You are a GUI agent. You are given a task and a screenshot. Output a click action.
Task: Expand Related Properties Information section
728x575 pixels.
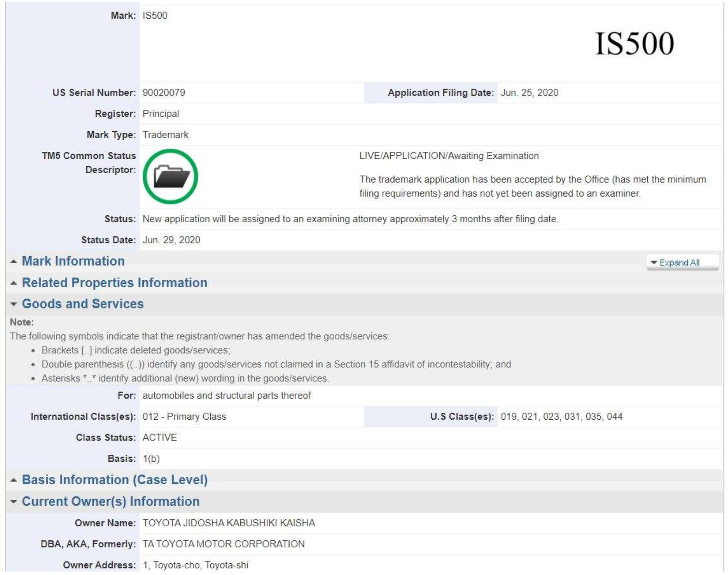(114, 283)
